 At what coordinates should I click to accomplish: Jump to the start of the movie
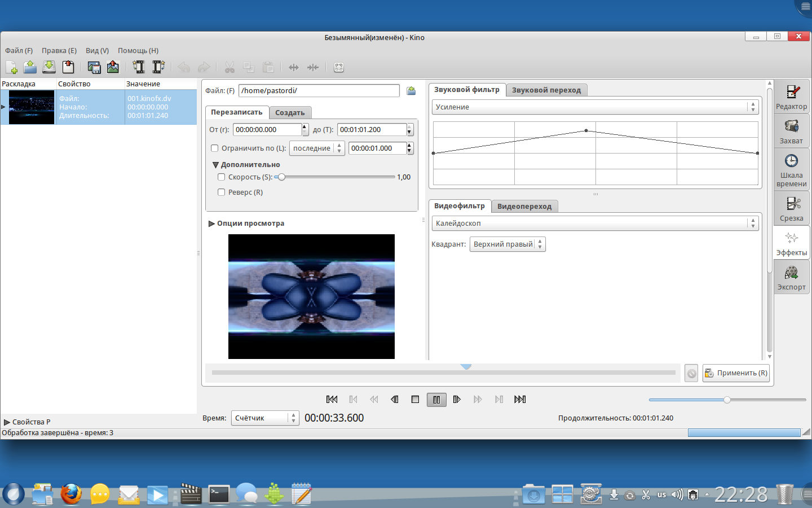[332, 400]
